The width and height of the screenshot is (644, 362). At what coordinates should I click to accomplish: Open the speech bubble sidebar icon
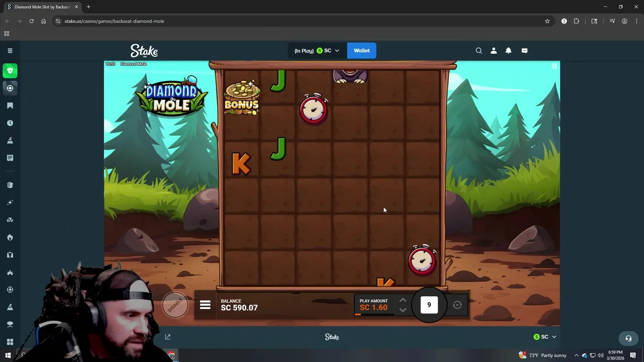(10, 324)
